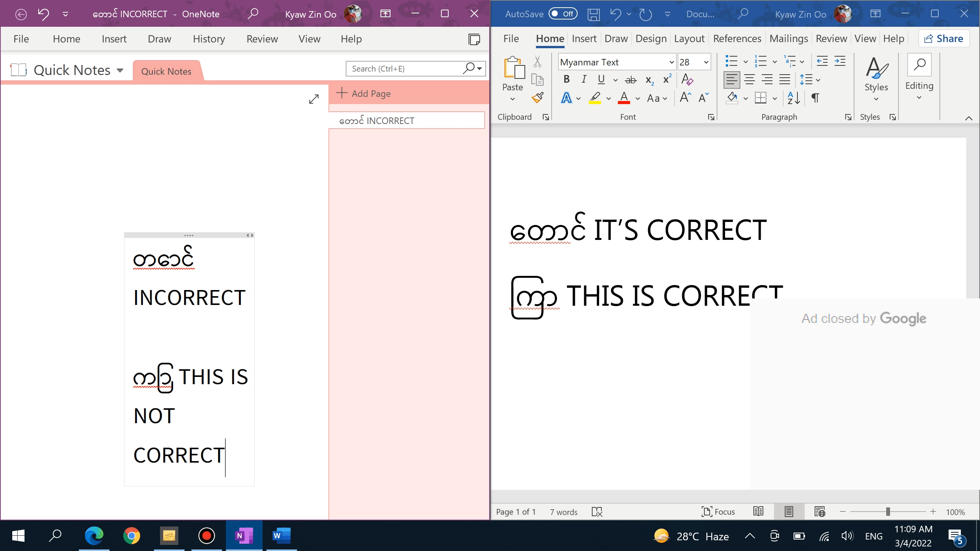Click the Save icon in Word title bar
Screen dimensions: 980x551
pos(594,14)
